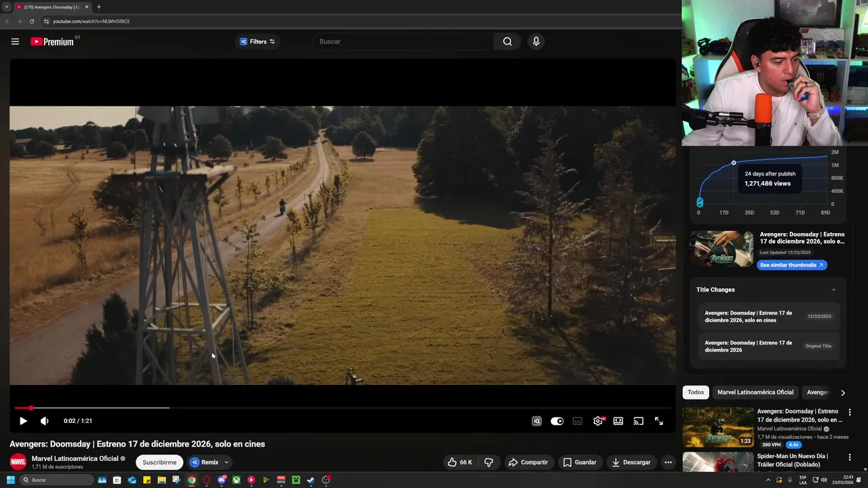Image resolution: width=868 pixels, height=488 pixels.
Task: Open Minecraft icon in taskbar
Action: 296,480
